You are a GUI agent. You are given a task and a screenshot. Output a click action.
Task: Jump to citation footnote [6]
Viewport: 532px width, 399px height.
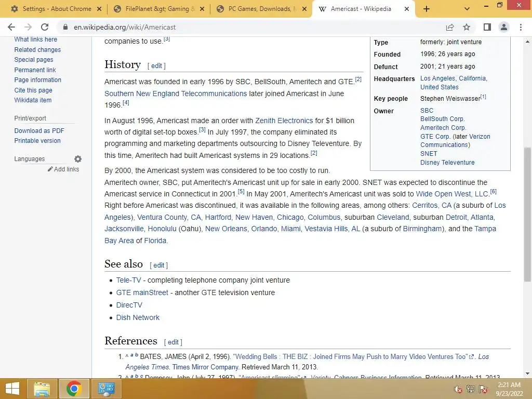[494, 192]
